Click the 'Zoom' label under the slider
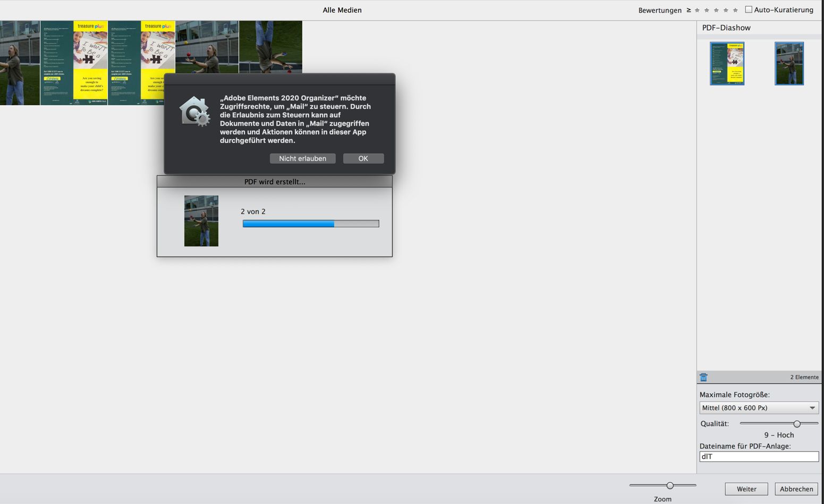 662,499
